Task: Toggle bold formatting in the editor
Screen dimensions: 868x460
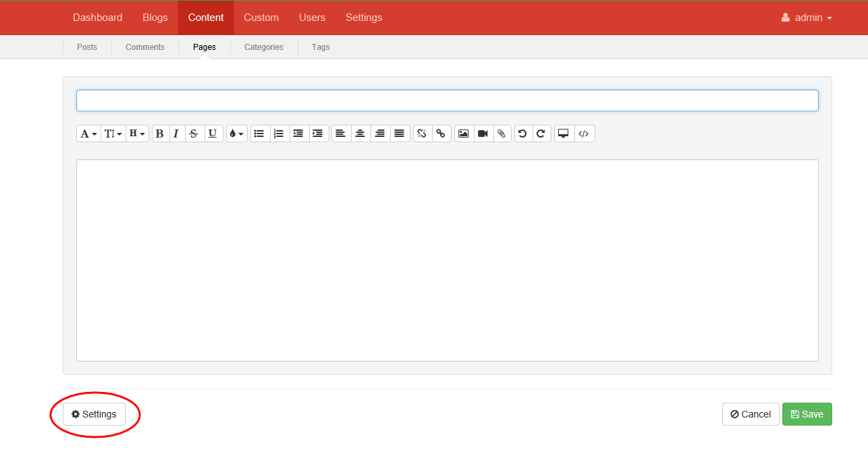Action: (x=160, y=134)
